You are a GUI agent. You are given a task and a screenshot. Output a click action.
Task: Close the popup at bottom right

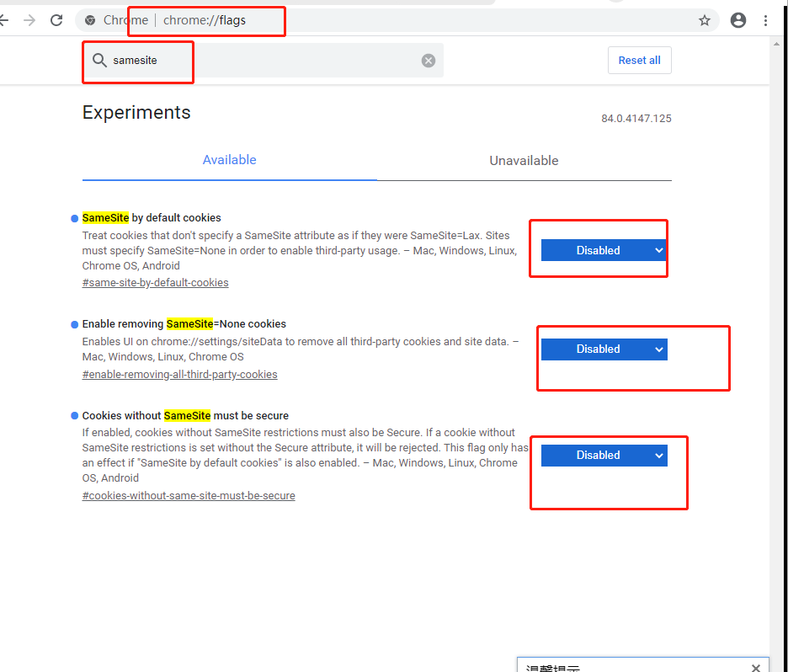point(755,668)
